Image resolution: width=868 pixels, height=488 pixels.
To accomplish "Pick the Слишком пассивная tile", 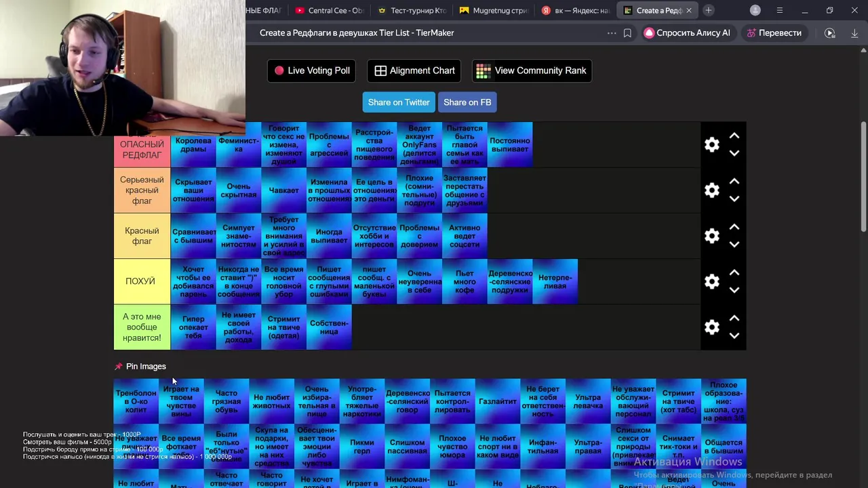I will click(x=407, y=446).
